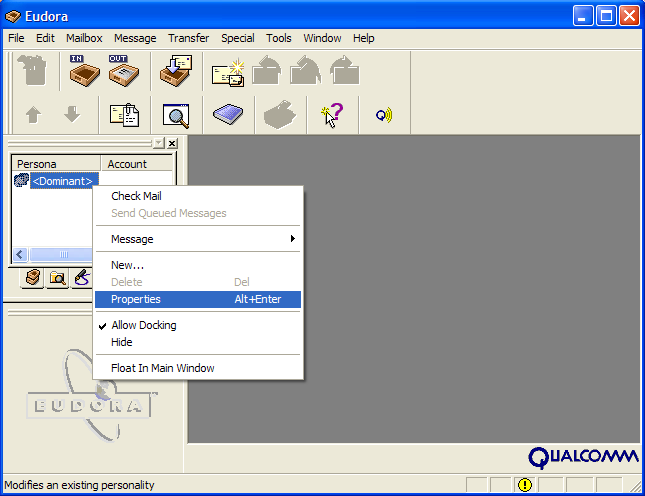Click the Reply toolbar icon

point(267,71)
